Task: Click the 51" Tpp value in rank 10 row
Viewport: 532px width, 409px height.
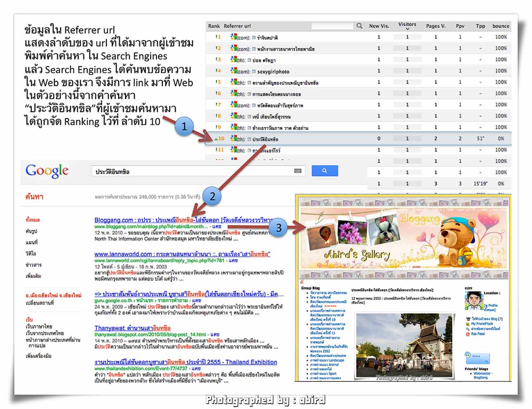Action: tap(480, 139)
